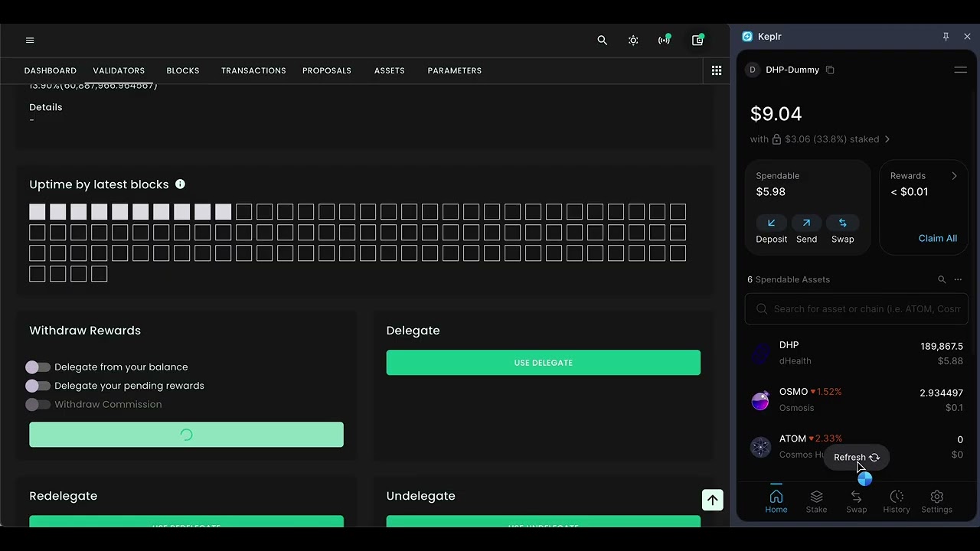Viewport: 980px width, 551px height.
Task: Click uptime info icon
Action: coord(180,184)
